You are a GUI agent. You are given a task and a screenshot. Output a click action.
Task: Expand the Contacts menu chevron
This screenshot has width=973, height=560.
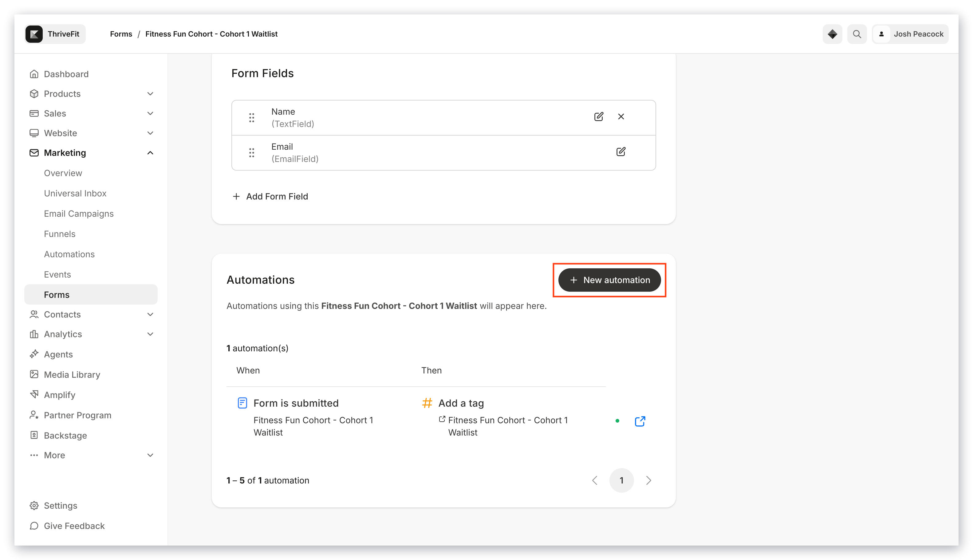pos(150,314)
